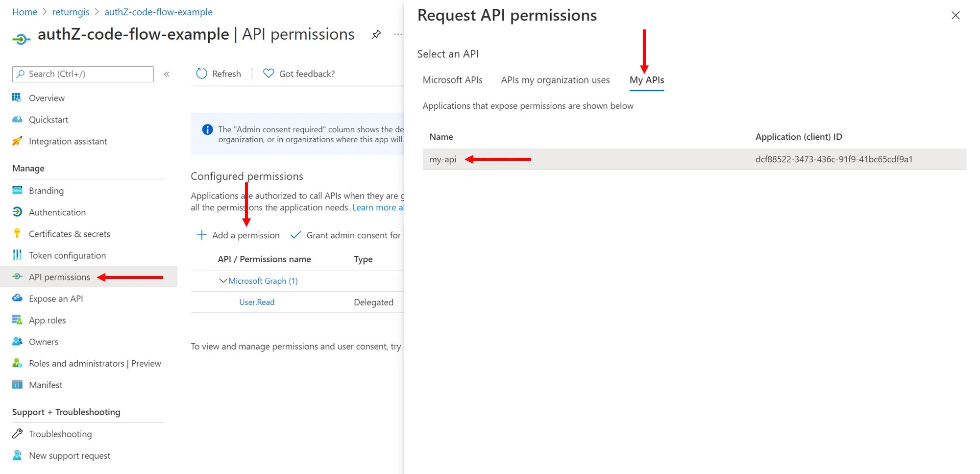980x474 pixels.
Task: Click the New support request icon
Action: click(17, 455)
